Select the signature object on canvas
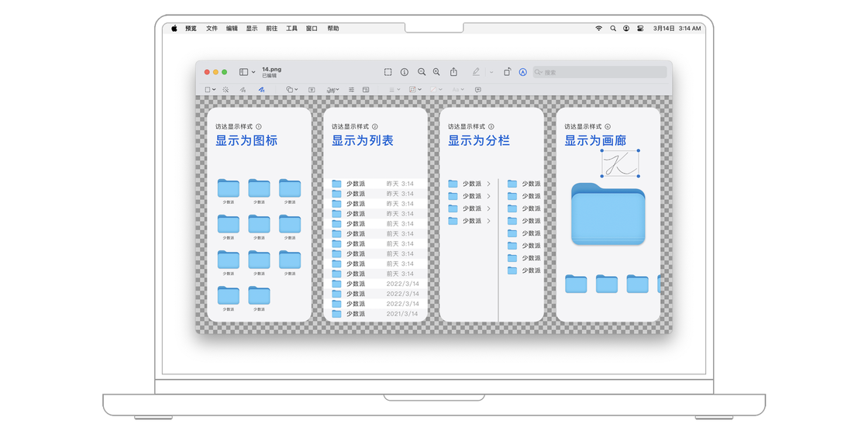The height and width of the screenshot is (434, 868). pyautogui.click(x=621, y=164)
